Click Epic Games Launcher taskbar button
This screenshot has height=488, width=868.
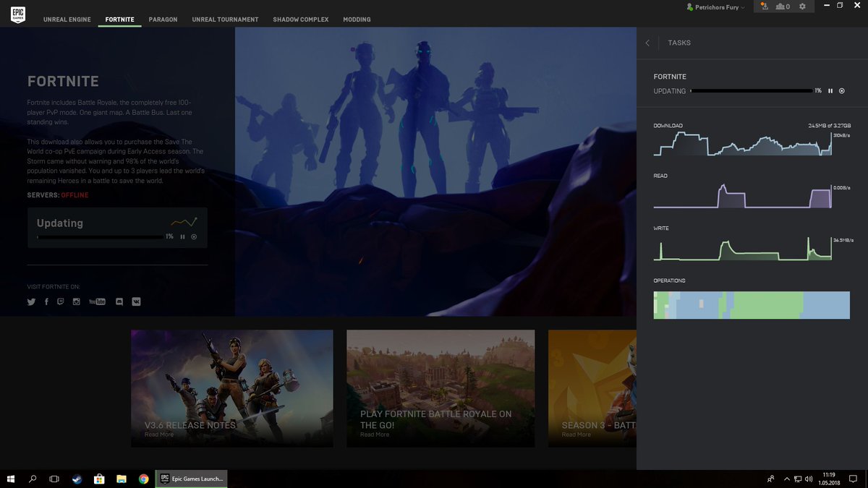192,479
